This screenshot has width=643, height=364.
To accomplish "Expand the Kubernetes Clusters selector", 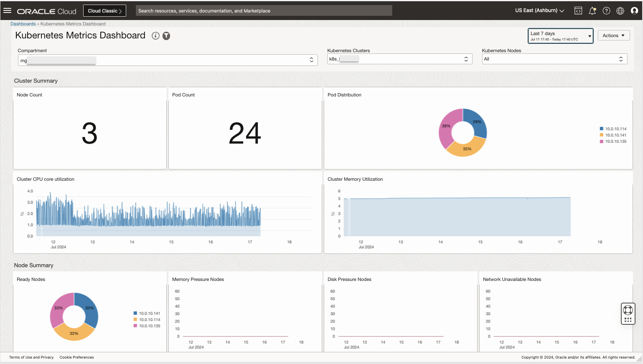I will (465, 58).
